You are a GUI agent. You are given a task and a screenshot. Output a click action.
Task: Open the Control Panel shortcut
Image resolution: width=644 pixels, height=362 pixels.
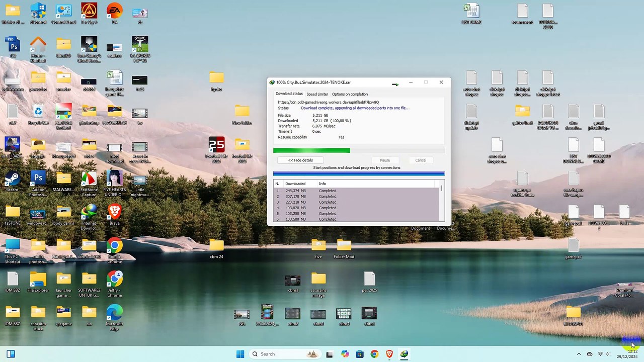coord(63,14)
